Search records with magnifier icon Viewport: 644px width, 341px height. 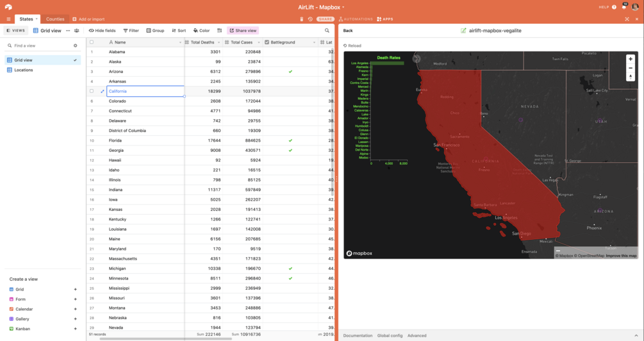tap(327, 30)
